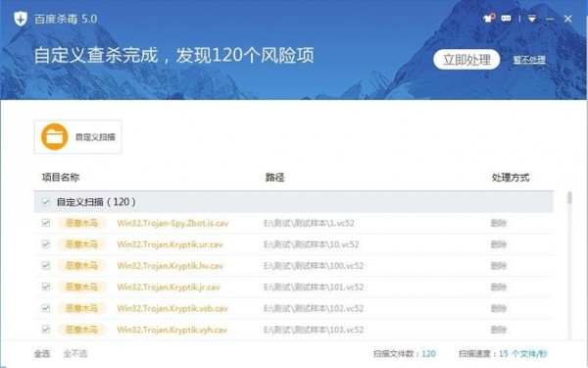Open 删除 action for 101.vc52 row
Viewport: 588px width, 368px height.
(x=499, y=287)
